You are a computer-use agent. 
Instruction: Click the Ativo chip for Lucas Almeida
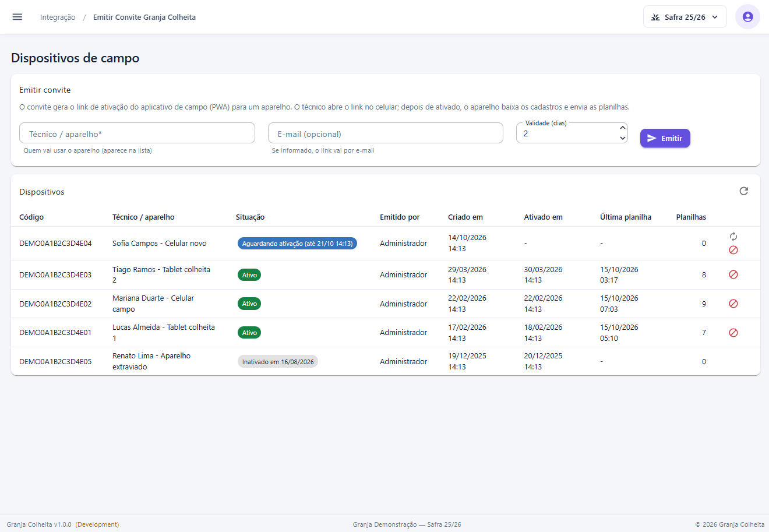(x=249, y=333)
